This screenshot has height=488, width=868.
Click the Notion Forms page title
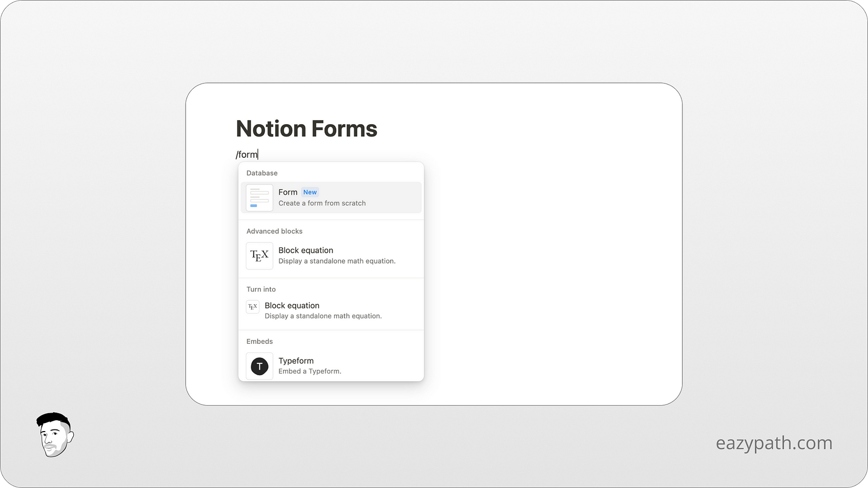307,129
